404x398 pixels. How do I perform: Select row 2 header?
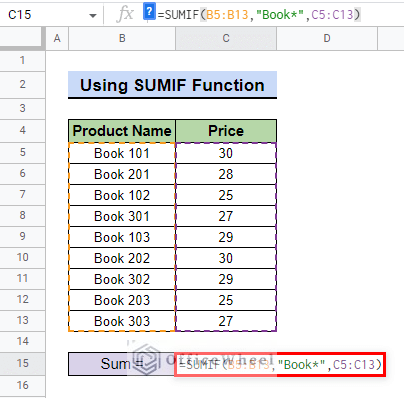click(22, 85)
